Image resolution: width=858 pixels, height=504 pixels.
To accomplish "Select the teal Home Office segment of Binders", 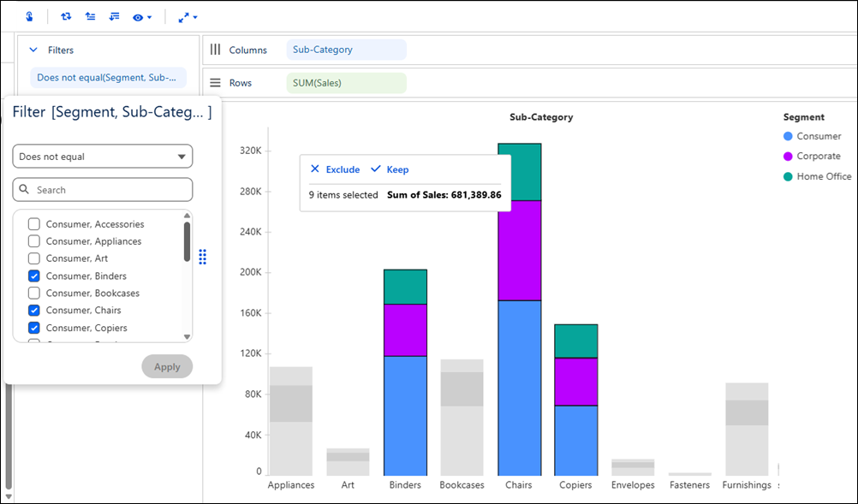I will coord(406,287).
